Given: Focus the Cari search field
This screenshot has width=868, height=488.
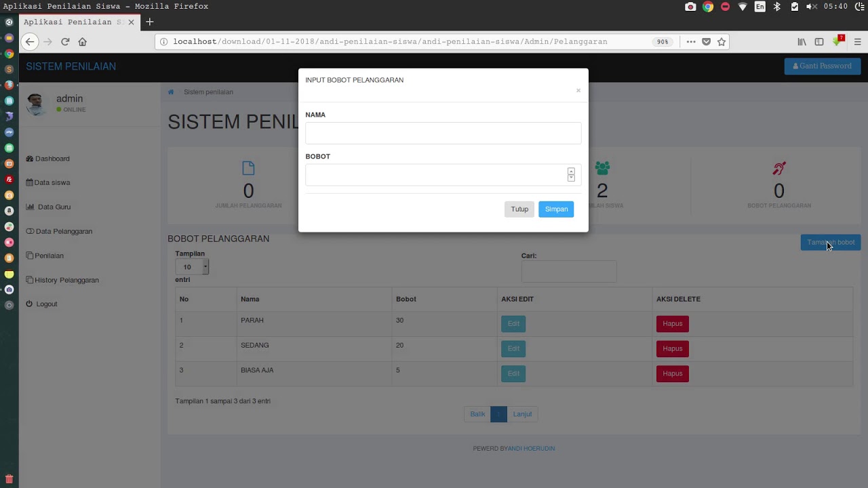Looking at the screenshot, I should point(569,271).
